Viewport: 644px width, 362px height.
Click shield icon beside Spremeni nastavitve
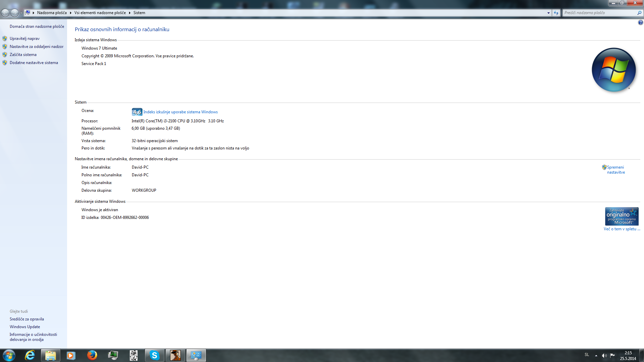[x=604, y=167]
